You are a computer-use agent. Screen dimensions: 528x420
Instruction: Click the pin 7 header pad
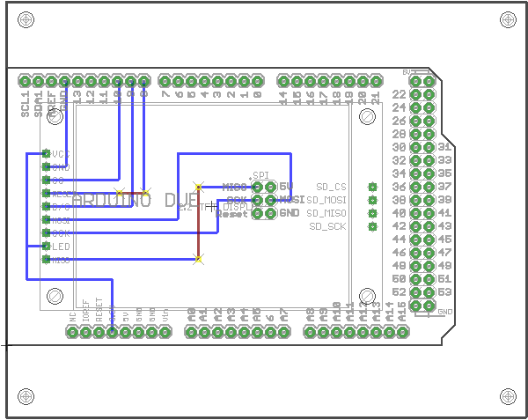(165, 81)
